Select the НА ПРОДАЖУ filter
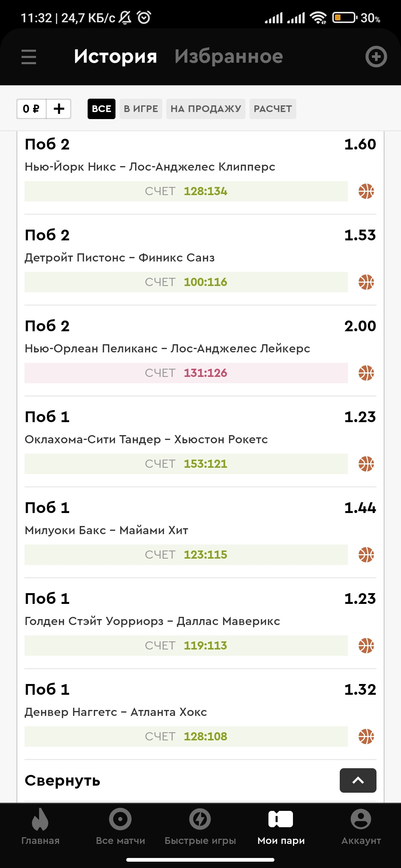401x868 pixels. point(206,109)
